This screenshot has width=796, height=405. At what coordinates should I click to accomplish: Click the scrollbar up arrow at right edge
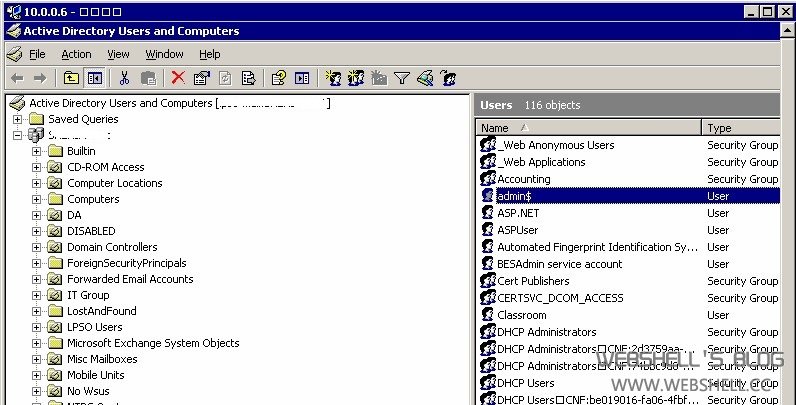787,30
